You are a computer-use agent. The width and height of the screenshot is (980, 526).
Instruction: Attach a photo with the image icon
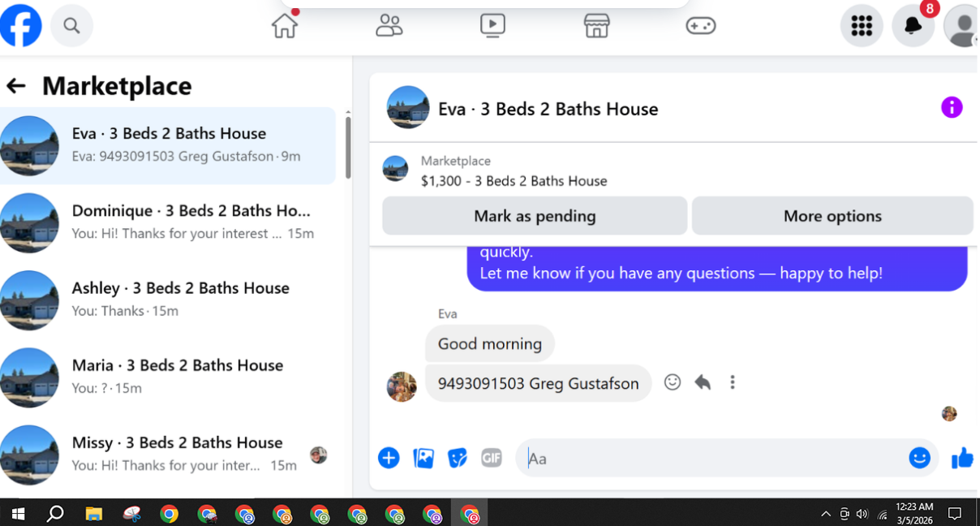tap(423, 458)
